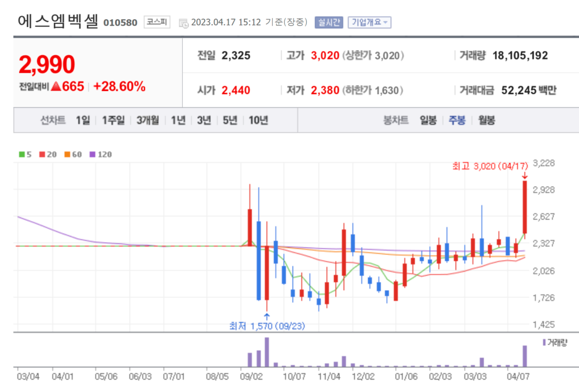This screenshot has width=579, height=392.
Task: Click the purple 120 moving-average swatch
Action: click(92, 154)
